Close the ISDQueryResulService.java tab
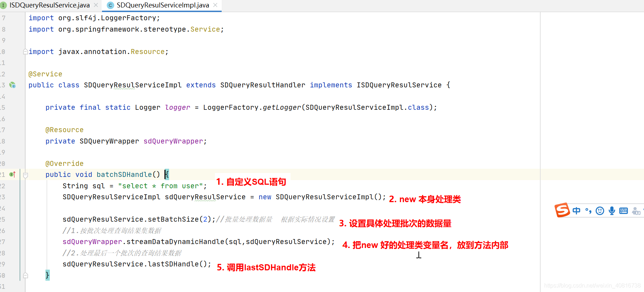Screen dimensions: 644x292 (x=96, y=5)
